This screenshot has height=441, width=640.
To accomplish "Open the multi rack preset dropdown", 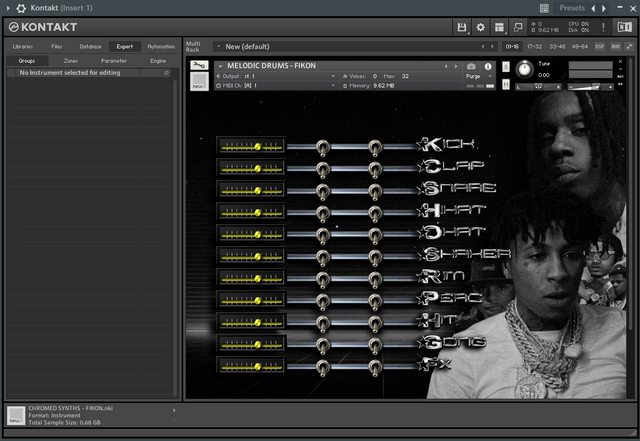I will [219, 46].
